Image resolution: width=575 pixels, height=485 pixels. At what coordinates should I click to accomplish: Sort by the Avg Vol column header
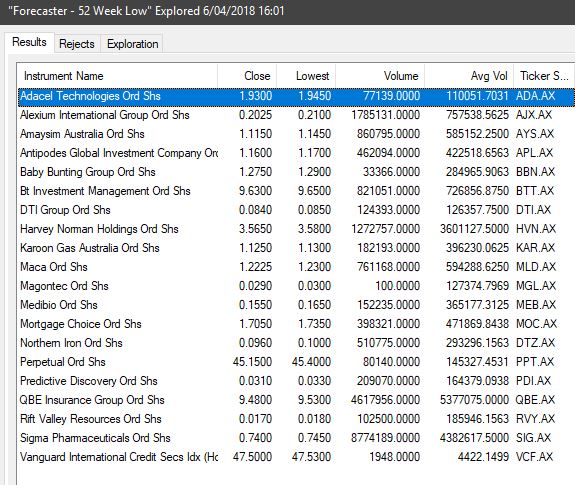[469, 76]
